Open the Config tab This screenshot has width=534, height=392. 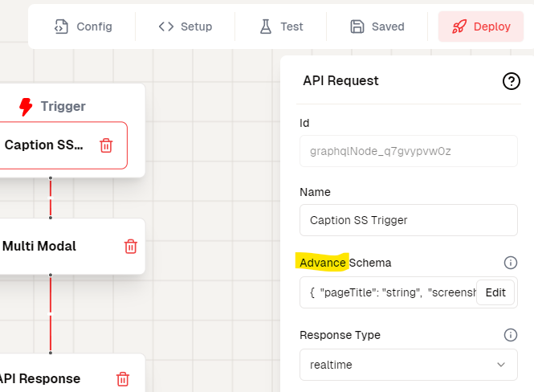tap(83, 27)
